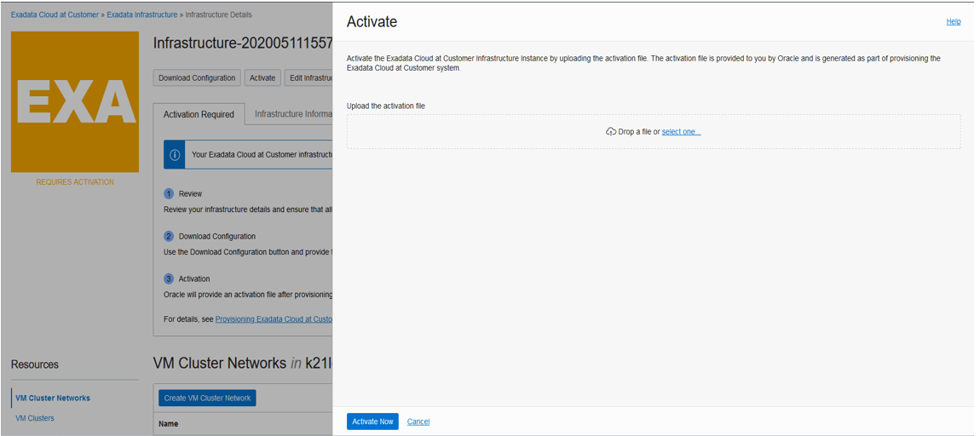980x436 pixels.
Task: Select VM Clusters in Resources sidebar
Action: pos(35,418)
